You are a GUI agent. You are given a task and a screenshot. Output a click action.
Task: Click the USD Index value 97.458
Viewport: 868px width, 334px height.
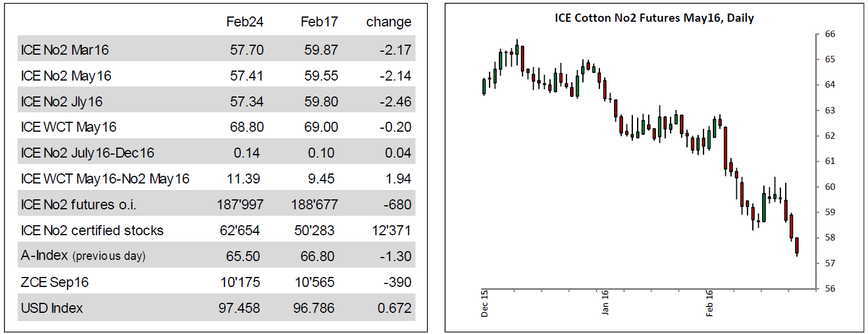(241, 308)
